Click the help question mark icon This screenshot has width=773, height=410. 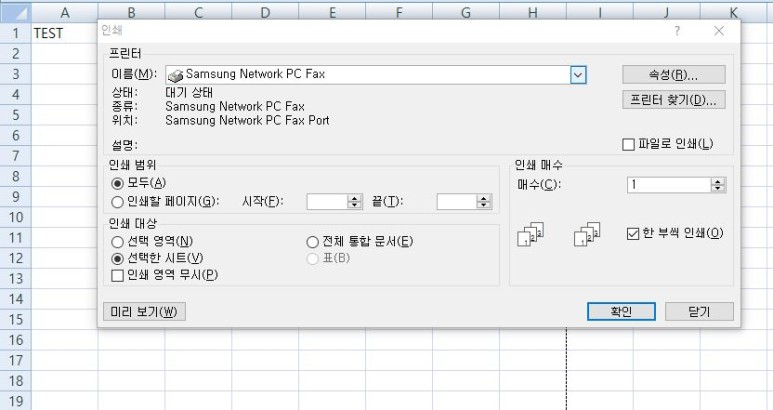coord(677,31)
